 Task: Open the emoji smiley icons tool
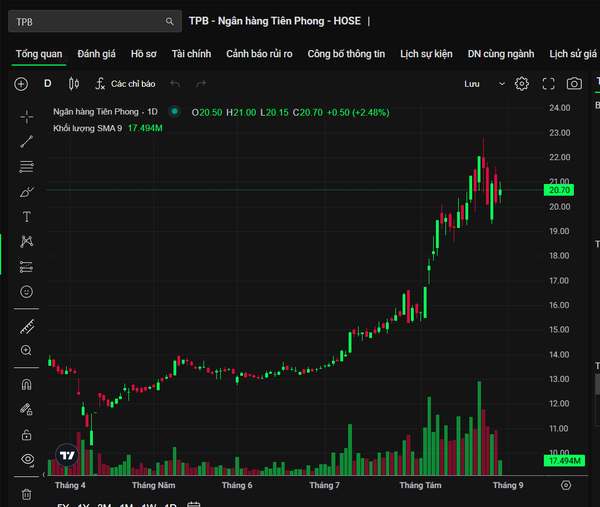(x=26, y=292)
